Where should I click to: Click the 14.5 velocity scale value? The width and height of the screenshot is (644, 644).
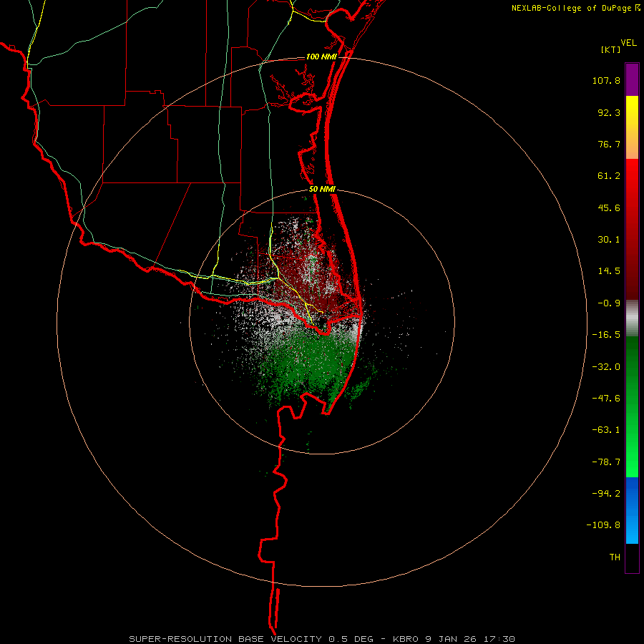tap(609, 271)
